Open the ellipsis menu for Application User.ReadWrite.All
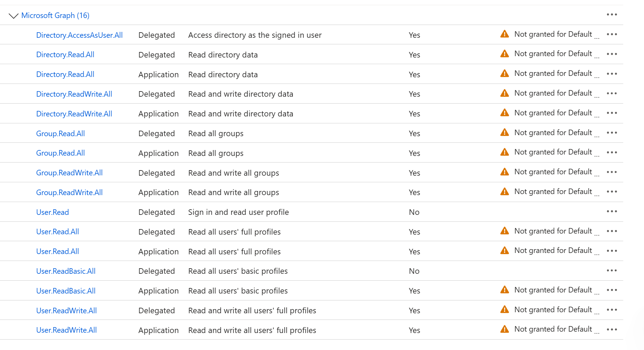This screenshot has width=644, height=350. pyautogui.click(x=612, y=330)
